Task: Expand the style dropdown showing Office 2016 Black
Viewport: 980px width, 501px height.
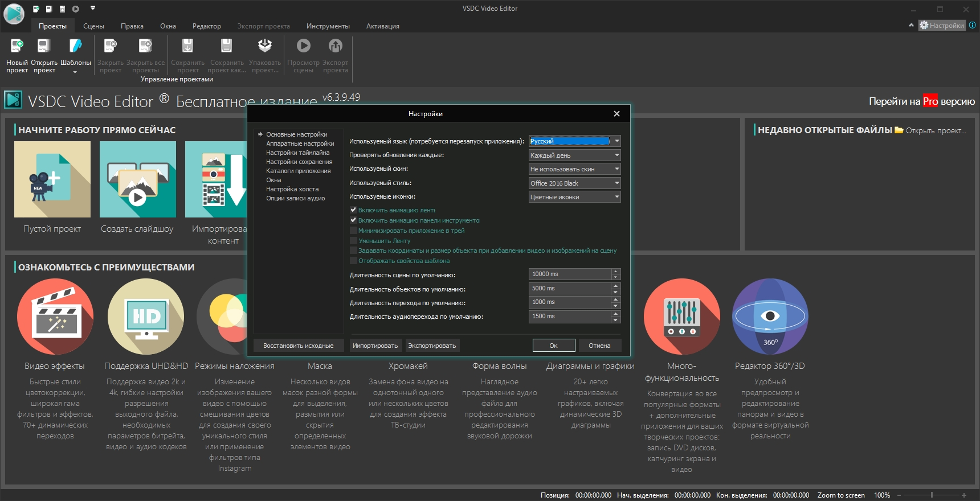Action: 616,183
